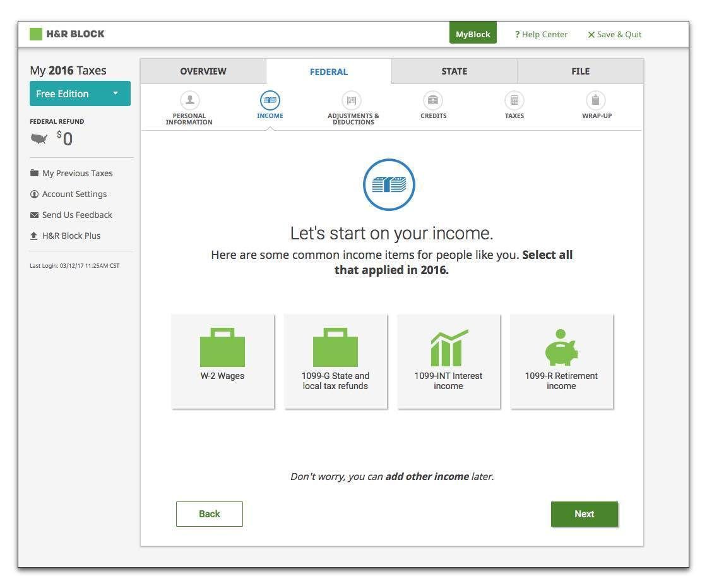This screenshot has height=588, width=707.
Task: Switch to the Overview tab
Action: [203, 71]
